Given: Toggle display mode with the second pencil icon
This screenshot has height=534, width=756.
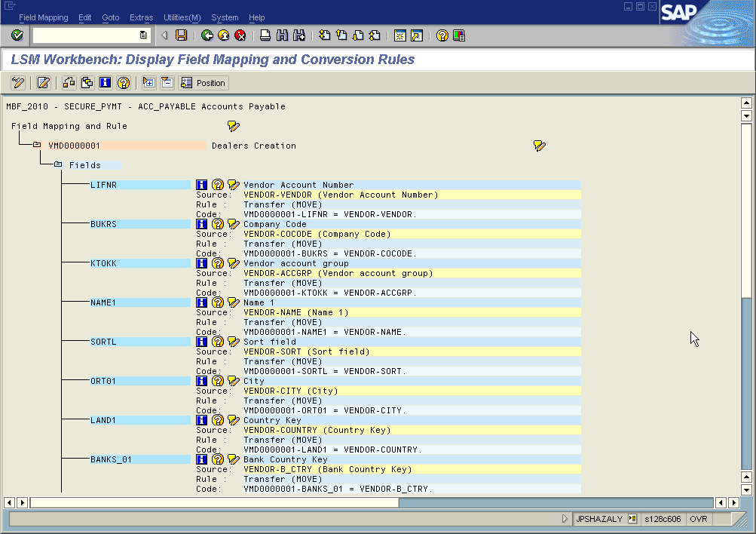Looking at the screenshot, I should click(43, 83).
